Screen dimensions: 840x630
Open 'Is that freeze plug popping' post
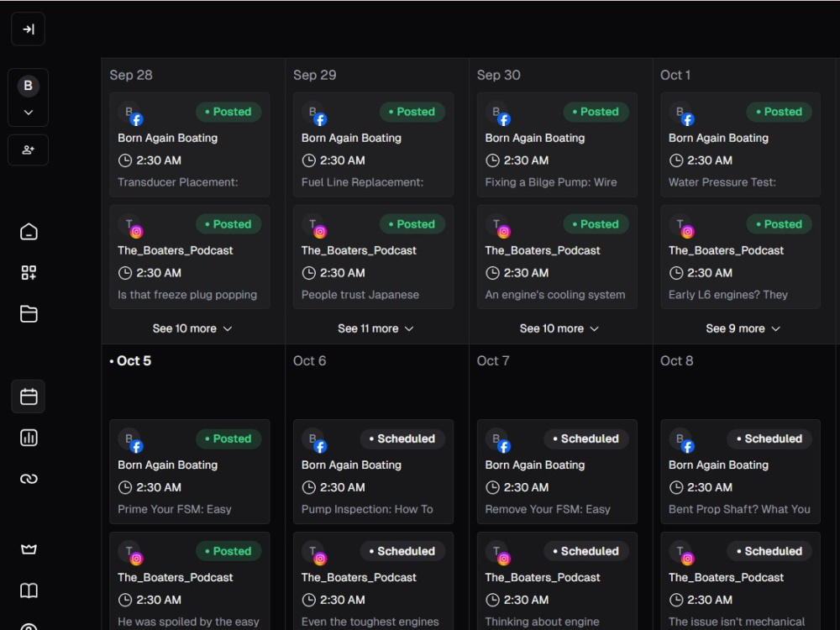pos(190,257)
